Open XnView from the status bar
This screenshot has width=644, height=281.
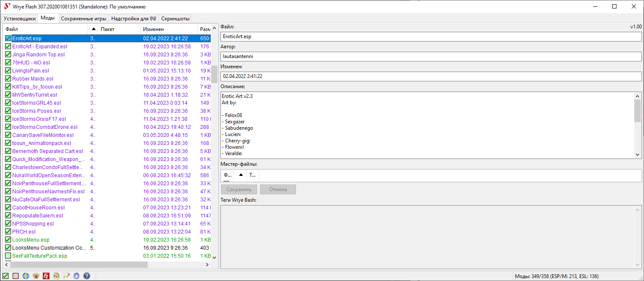point(36,276)
